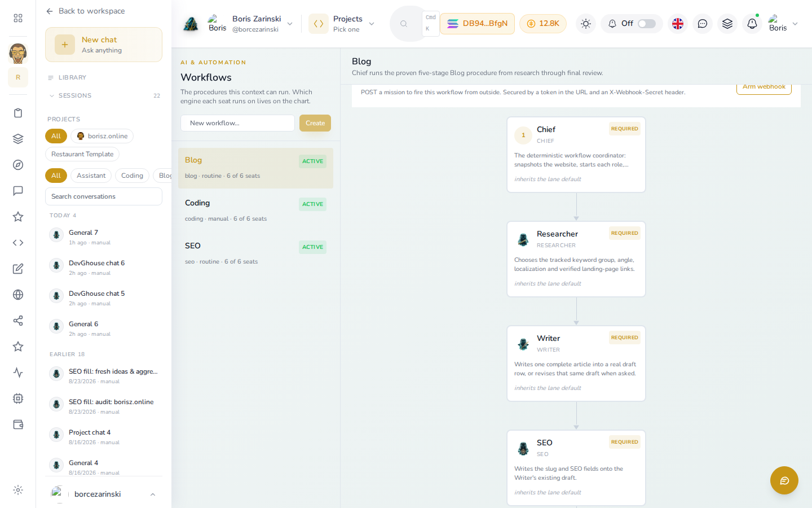Click the 12.8K coin balance
812x508 pixels.
click(543, 24)
